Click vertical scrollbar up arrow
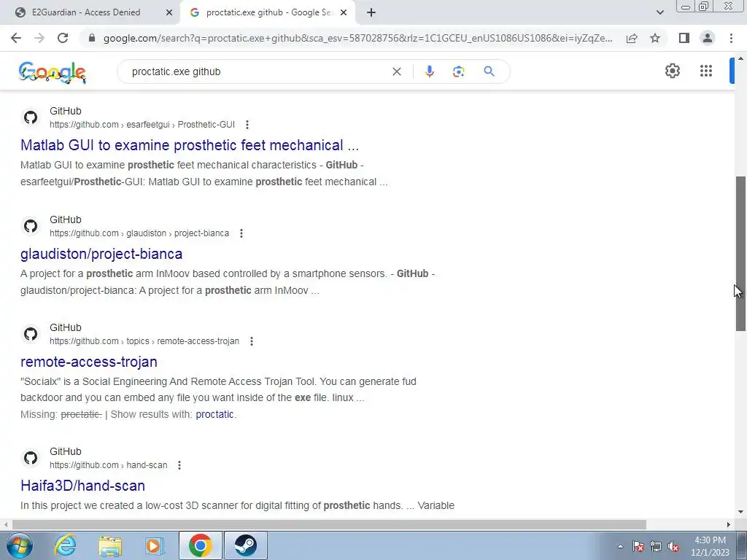 point(741,58)
